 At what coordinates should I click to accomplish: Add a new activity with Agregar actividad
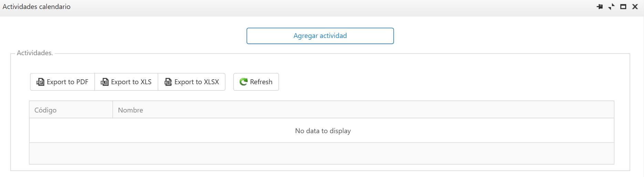tap(320, 36)
